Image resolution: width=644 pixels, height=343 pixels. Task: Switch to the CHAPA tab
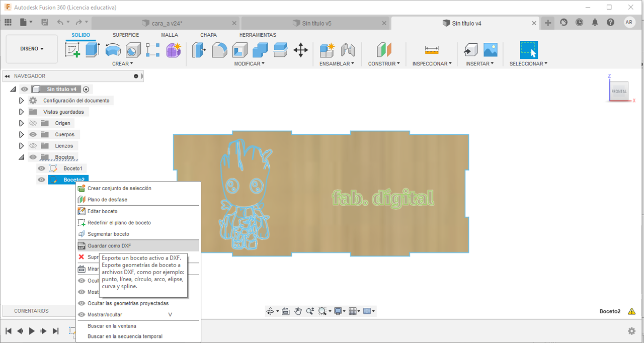[208, 35]
